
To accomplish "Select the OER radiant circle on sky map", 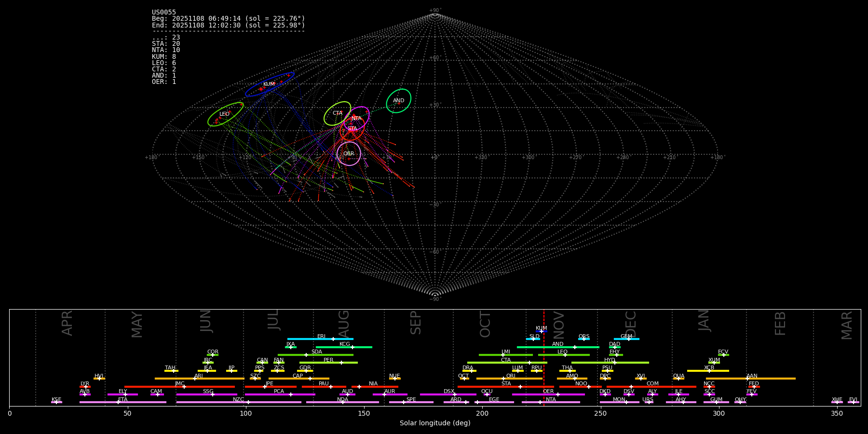I will [x=349, y=154].
